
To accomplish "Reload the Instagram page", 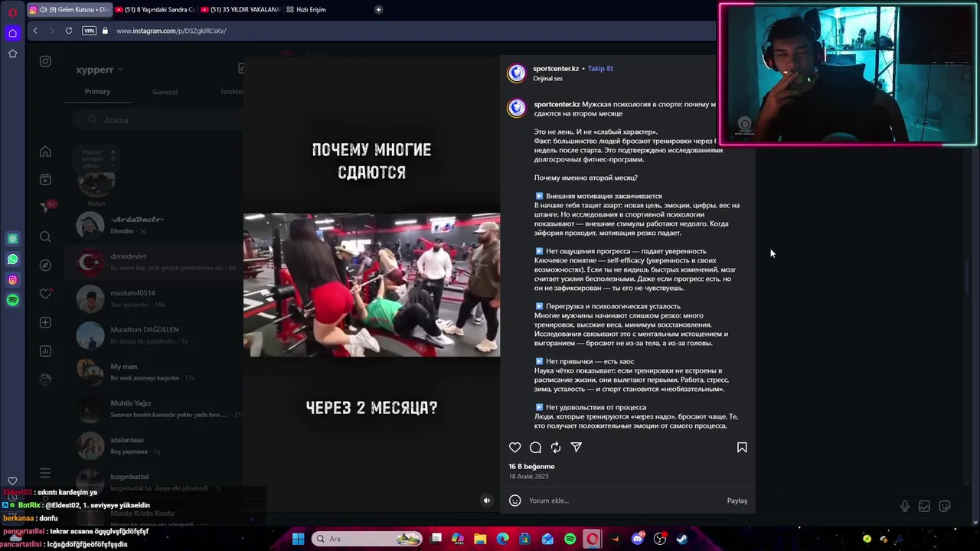I will [x=69, y=31].
